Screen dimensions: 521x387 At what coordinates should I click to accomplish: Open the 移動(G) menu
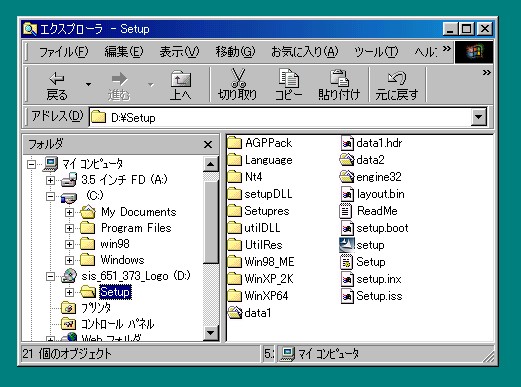[235, 52]
